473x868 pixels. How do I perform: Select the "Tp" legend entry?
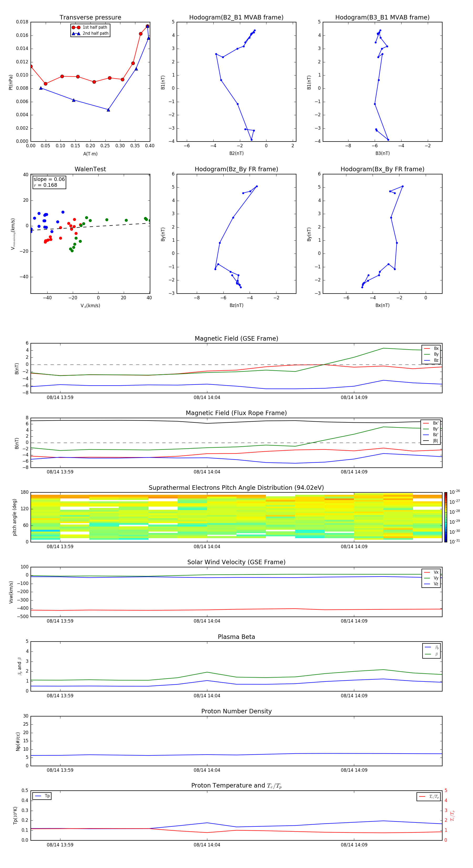click(42, 796)
